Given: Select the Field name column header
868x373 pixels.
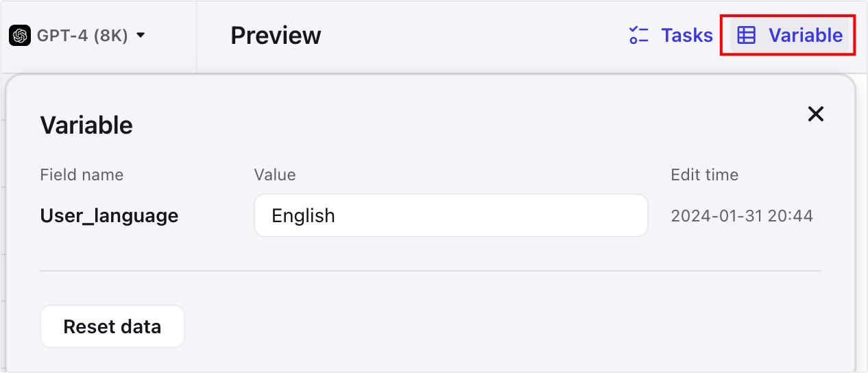Looking at the screenshot, I should [82, 175].
